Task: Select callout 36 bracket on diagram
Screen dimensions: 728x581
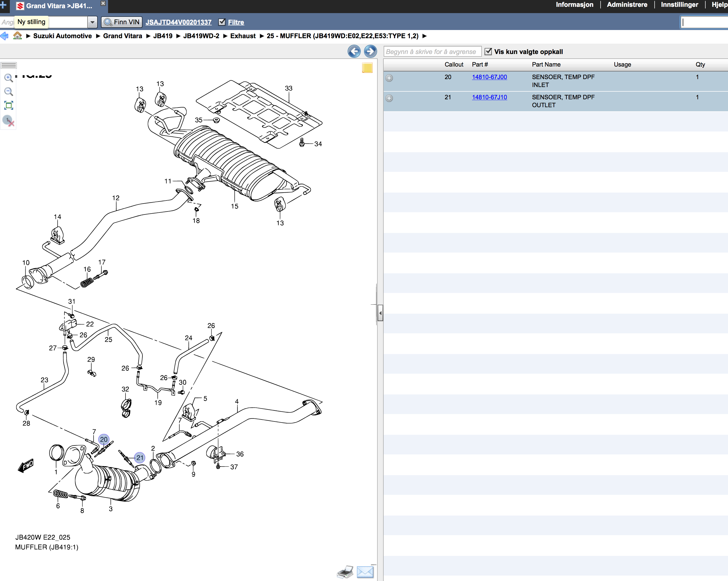Action: coord(240,454)
